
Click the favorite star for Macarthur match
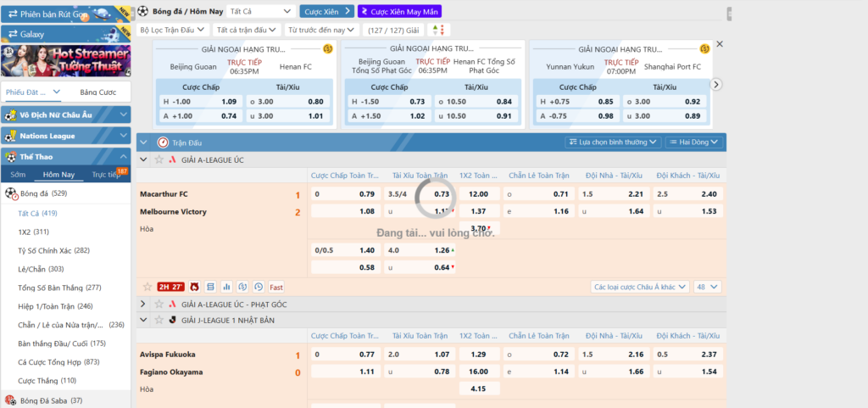[146, 287]
